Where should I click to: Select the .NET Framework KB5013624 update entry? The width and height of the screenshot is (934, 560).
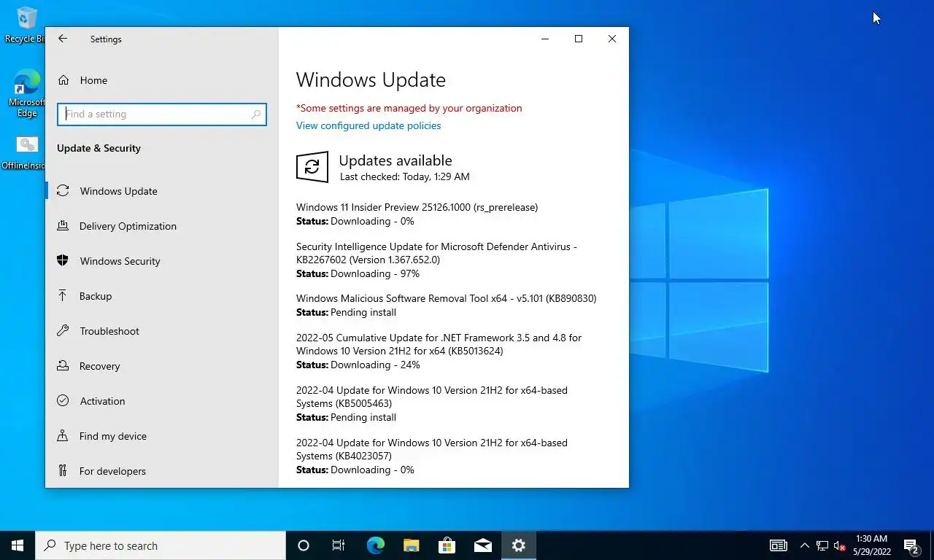[439, 351]
